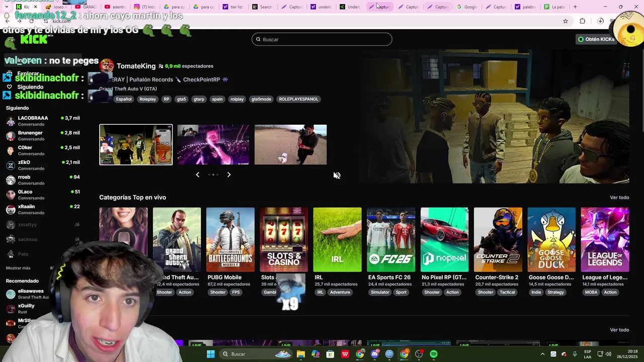This screenshot has width=644, height=362.
Task: Select the Español tag
Action: 124,99
